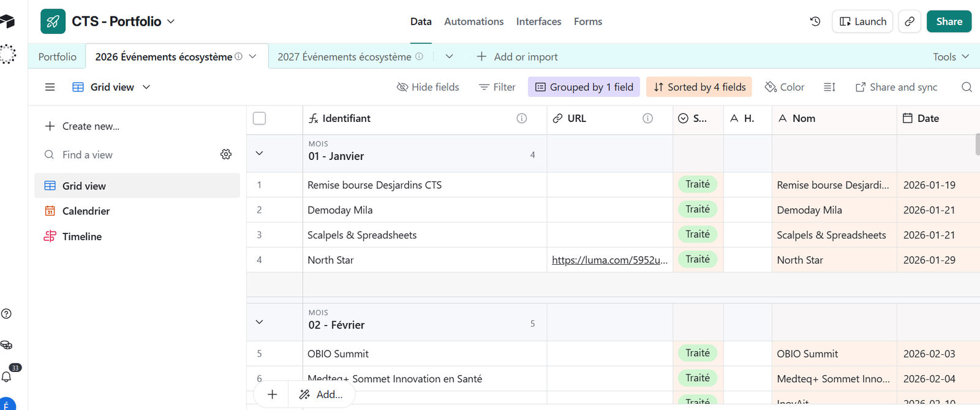
Task: Open view settings gear icon
Action: [226, 154]
